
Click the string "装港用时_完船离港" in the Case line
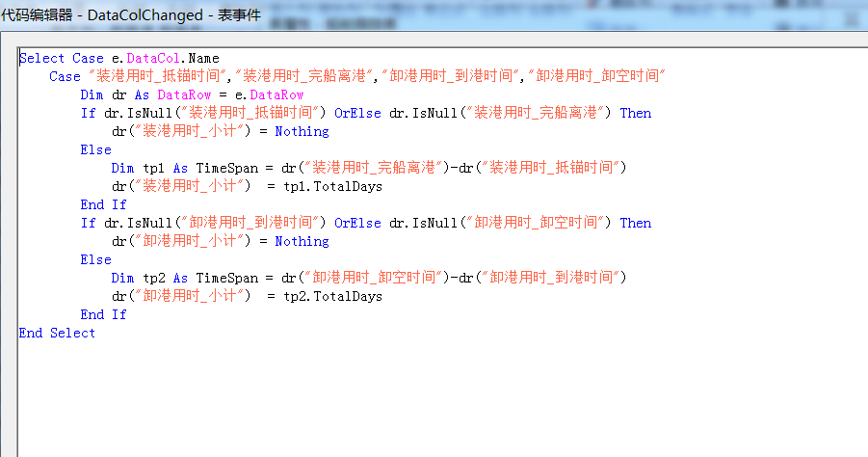tap(303, 76)
